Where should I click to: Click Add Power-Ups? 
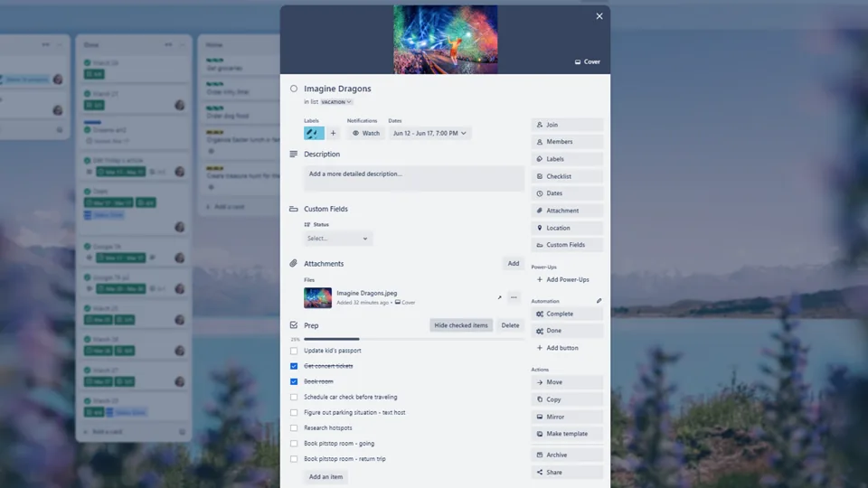pos(567,279)
